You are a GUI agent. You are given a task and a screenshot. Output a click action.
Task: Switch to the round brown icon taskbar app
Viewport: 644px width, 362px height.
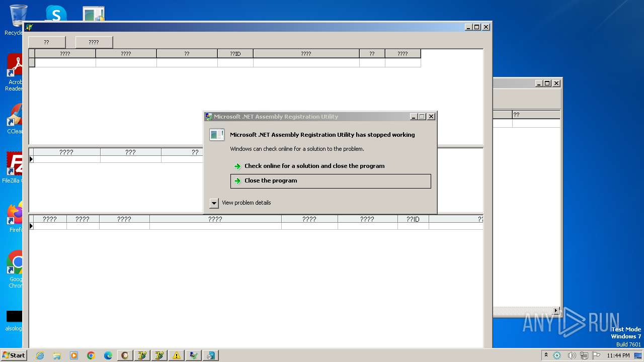pos(125,355)
